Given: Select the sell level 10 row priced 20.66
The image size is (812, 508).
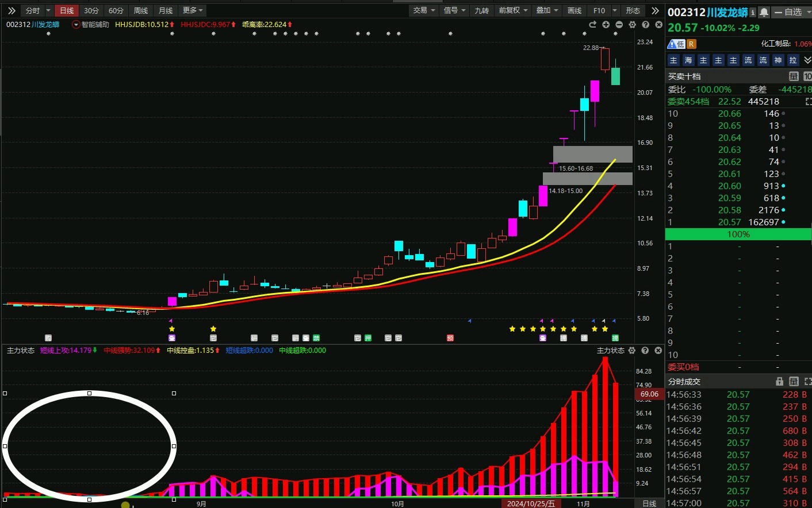Looking at the screenshot, I should [738, 114].
